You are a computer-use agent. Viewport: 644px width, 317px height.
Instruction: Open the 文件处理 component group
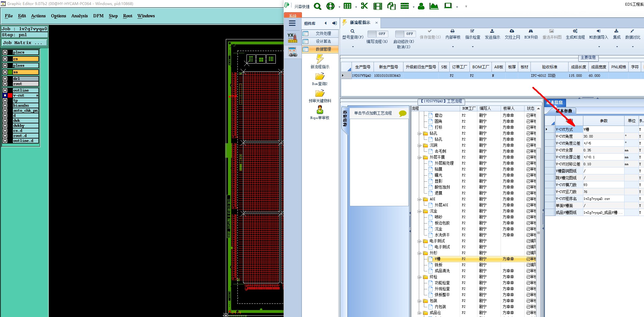tap(320, 33)
